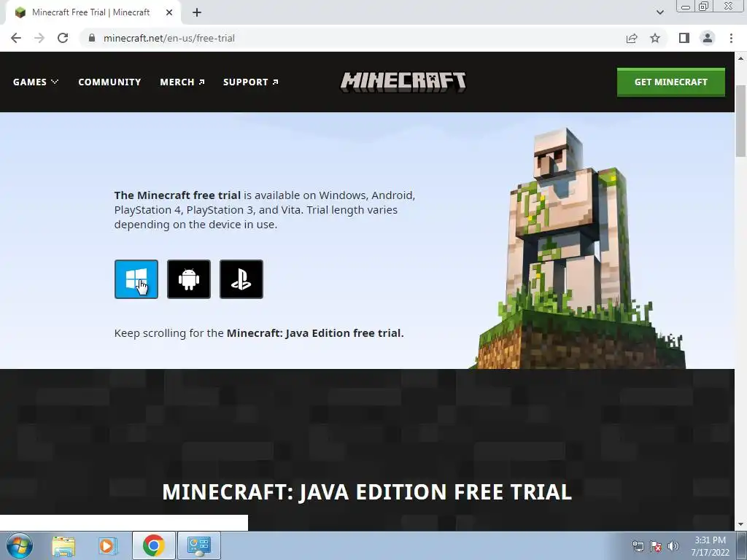Viewport: 747px width, 560px height.
Task: Open the Chrome profile avatar
Action: point(708,38)
